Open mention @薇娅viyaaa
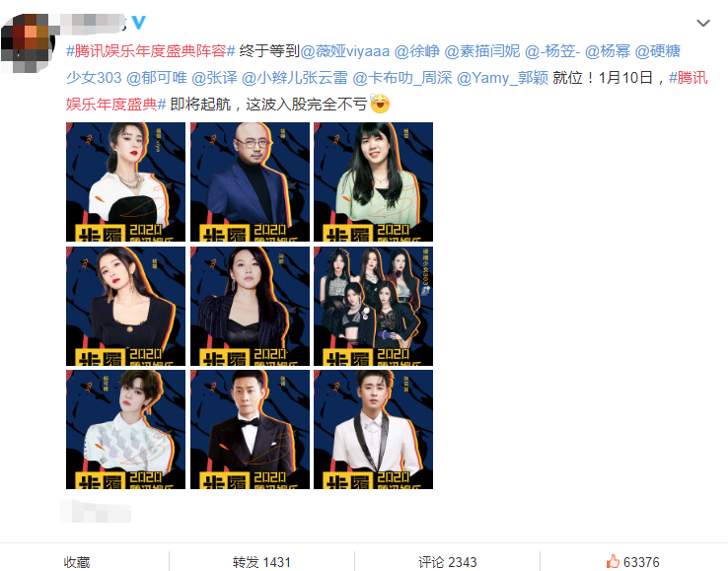This screenshot has width=728, height=571. coord(345,51)
